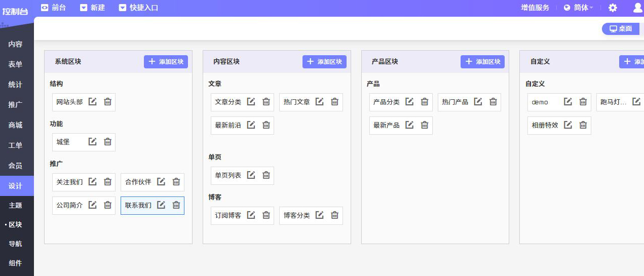The image size is (644, 276).
Task: Delete the 单页列表 block
Action: (x=266, y=175)
